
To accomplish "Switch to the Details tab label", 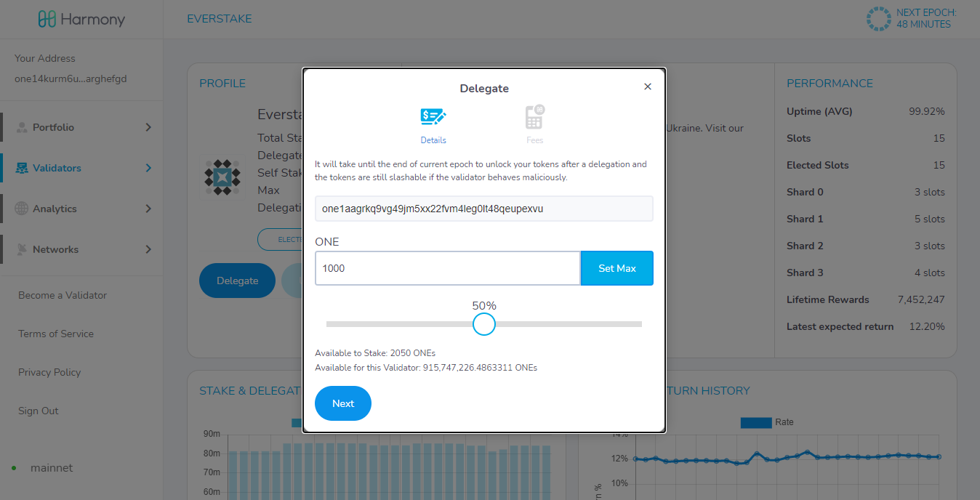I will point(433,140).
